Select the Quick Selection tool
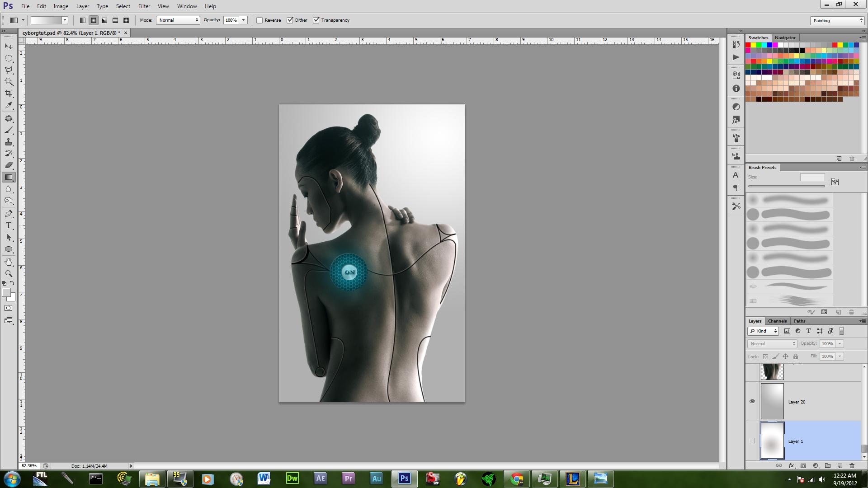868x488 pixels. (9, 82)
